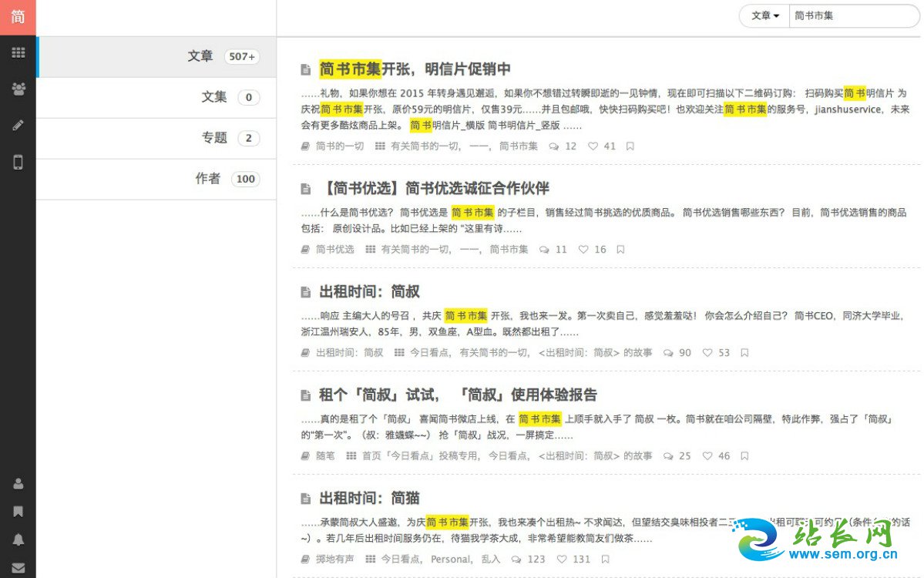Open the grid topics icon in sidebar

[x=18, y=53]
